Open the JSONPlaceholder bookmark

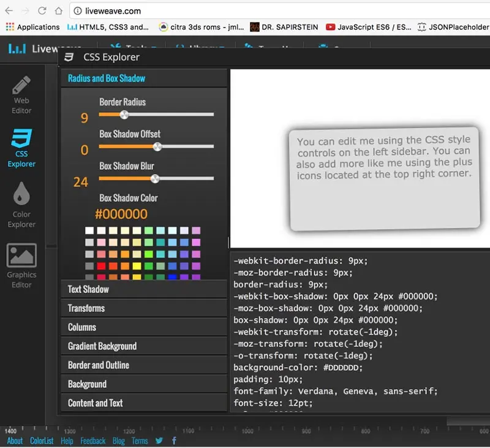pos(453,27)
